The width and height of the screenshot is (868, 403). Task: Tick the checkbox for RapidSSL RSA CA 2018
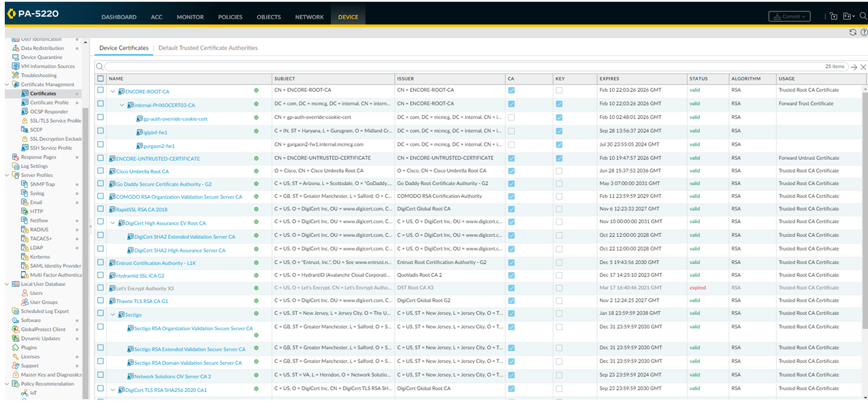coord(101,209)
